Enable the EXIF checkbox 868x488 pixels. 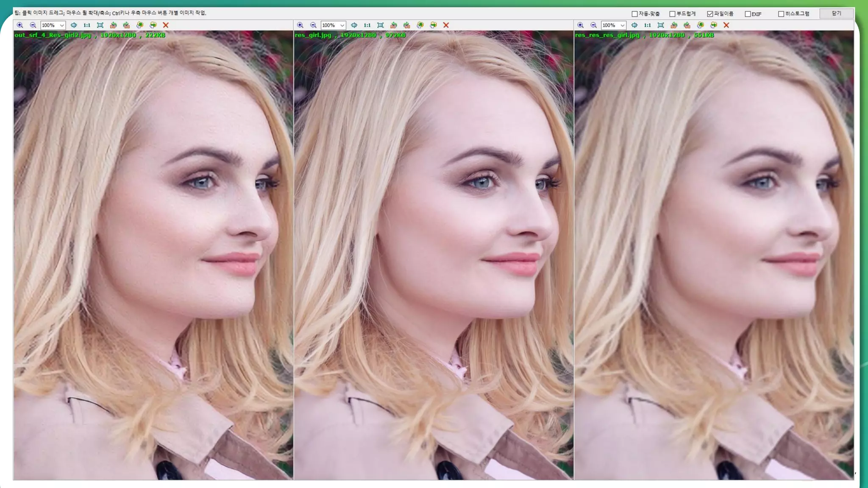pos(748,14)
